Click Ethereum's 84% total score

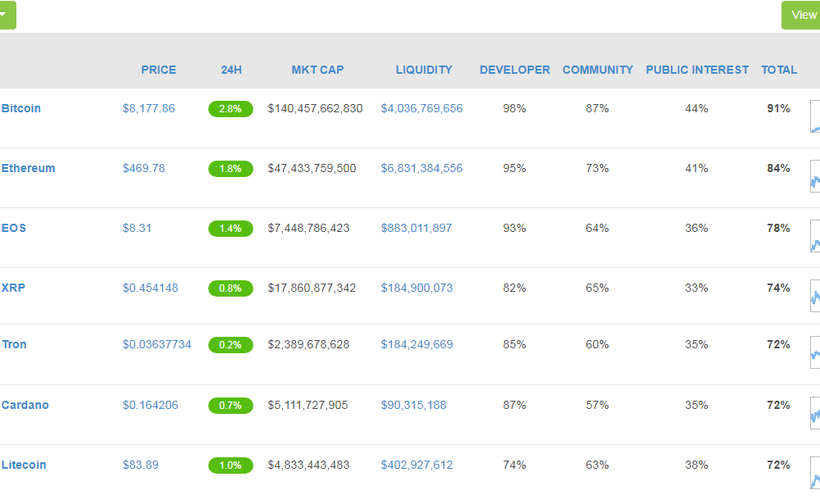(778, 168)
